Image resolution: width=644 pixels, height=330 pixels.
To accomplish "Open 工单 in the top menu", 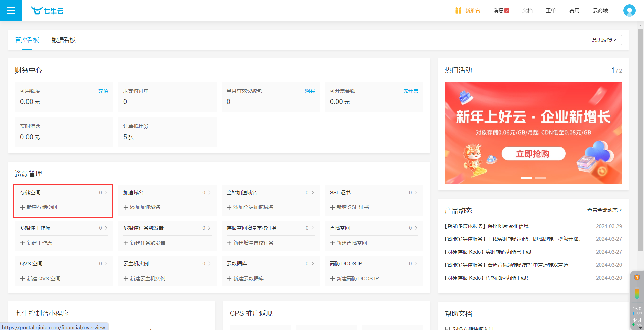I will pyautogui.click(x=551, y=11).
